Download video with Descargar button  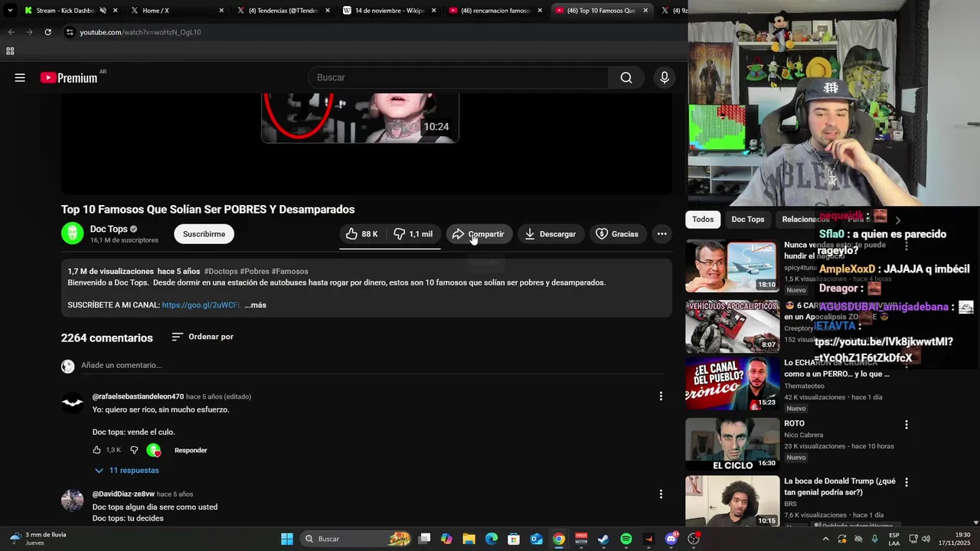550,234
